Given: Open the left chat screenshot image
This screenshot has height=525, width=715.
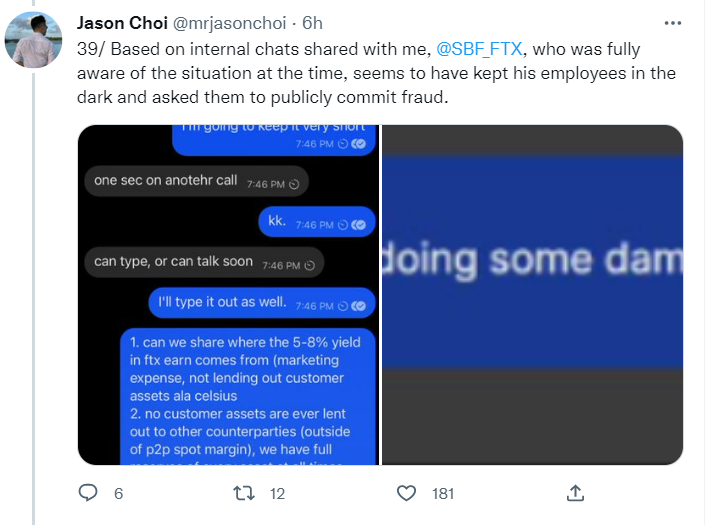Looking at the screenshot, I should (x=228, y=295).
